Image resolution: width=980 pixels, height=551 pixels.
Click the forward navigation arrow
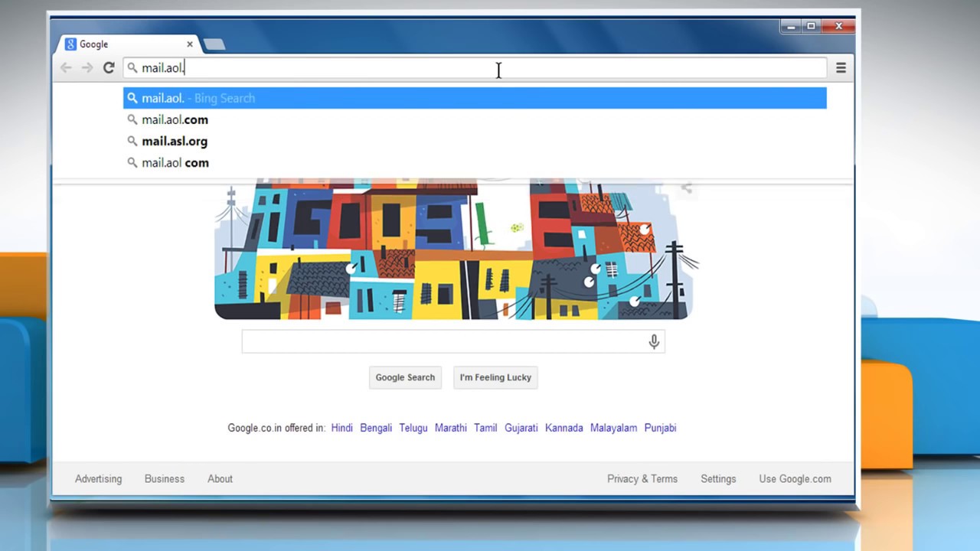tap(87, 68)
